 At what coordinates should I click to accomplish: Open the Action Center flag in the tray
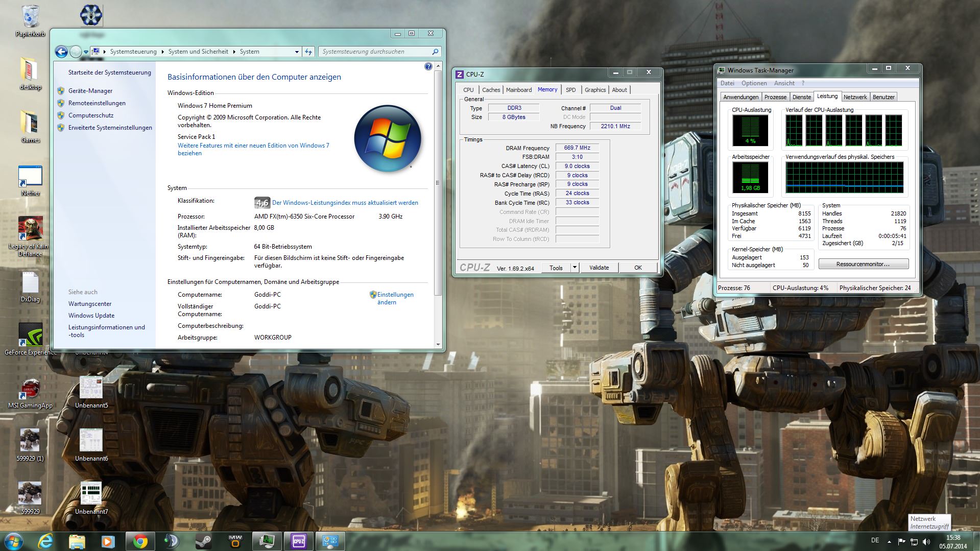(x=901, y=541)
